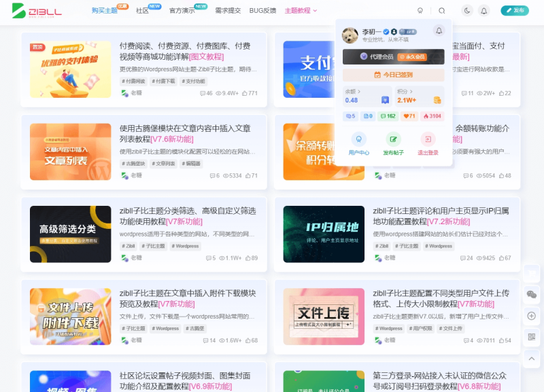Open the user icon in top navbar

[420, 11]
